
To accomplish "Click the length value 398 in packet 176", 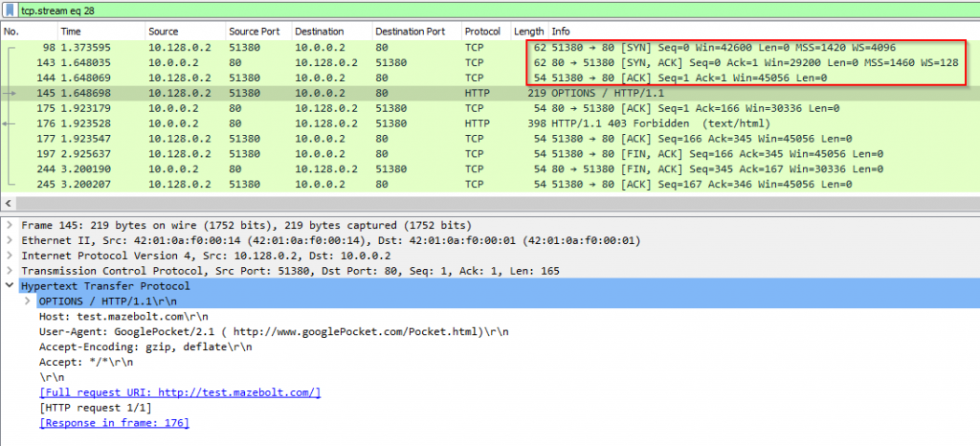I will (x=539, y=123).
